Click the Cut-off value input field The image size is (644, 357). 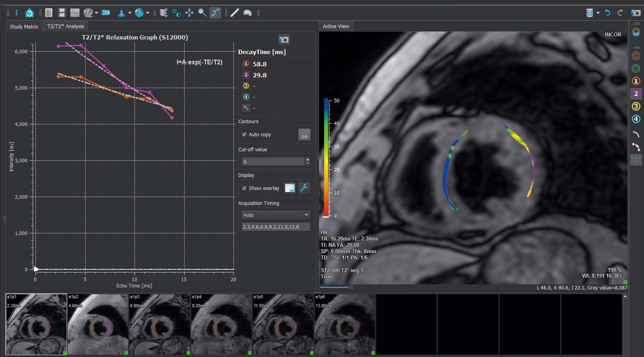(x=273, y=162)
